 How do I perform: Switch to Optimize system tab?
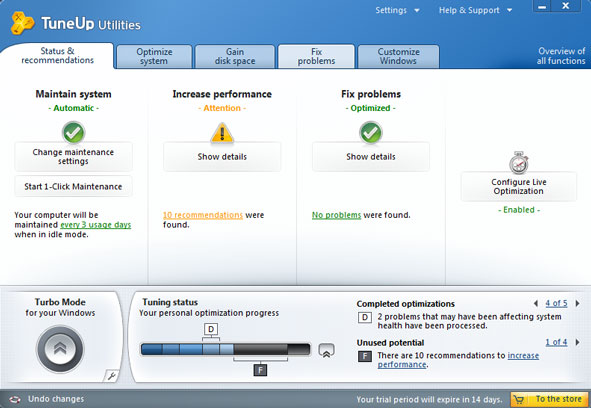[154, 57]
